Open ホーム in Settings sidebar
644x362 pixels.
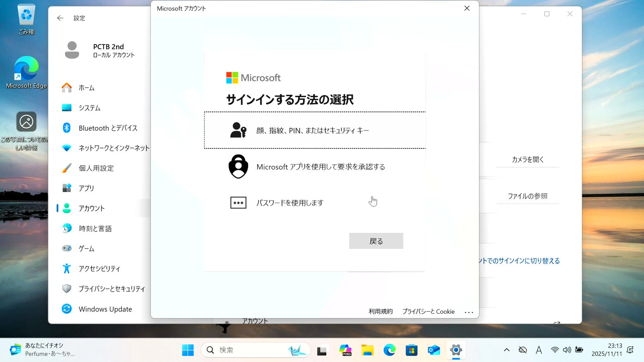click(87, 88)
